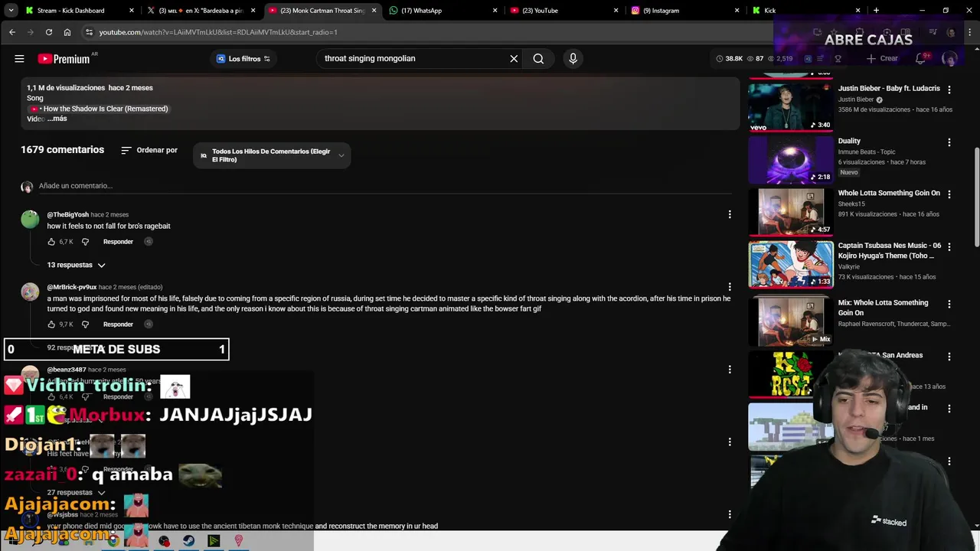
Task: Go to YouTube Premium home logo
Action: click(x=64, y=58)
